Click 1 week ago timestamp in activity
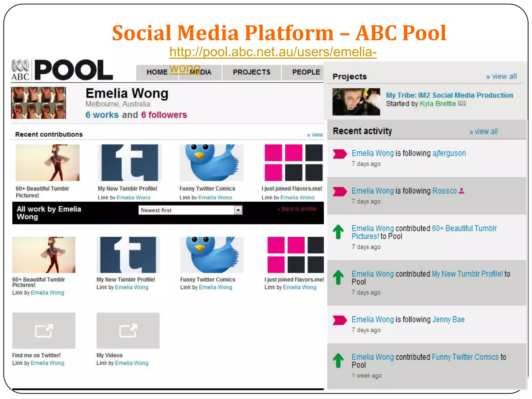This screenshot has height=399, width=532. tap(367, 376)
